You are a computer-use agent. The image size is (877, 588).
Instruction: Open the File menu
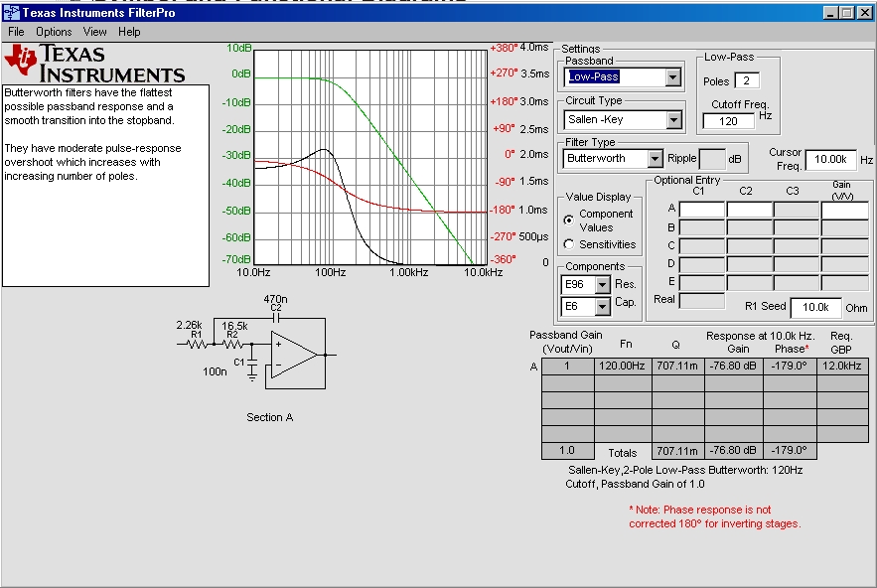click(16, 32)
